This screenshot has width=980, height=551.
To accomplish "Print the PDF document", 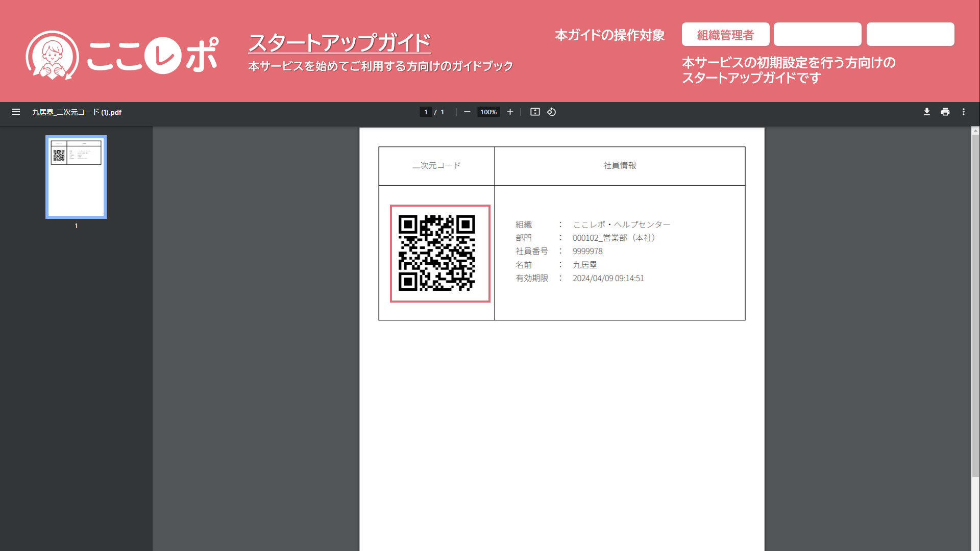I will coord(945,112).
